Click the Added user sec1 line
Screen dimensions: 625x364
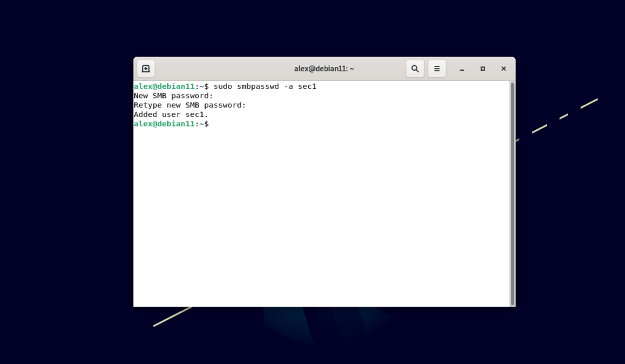171,115
